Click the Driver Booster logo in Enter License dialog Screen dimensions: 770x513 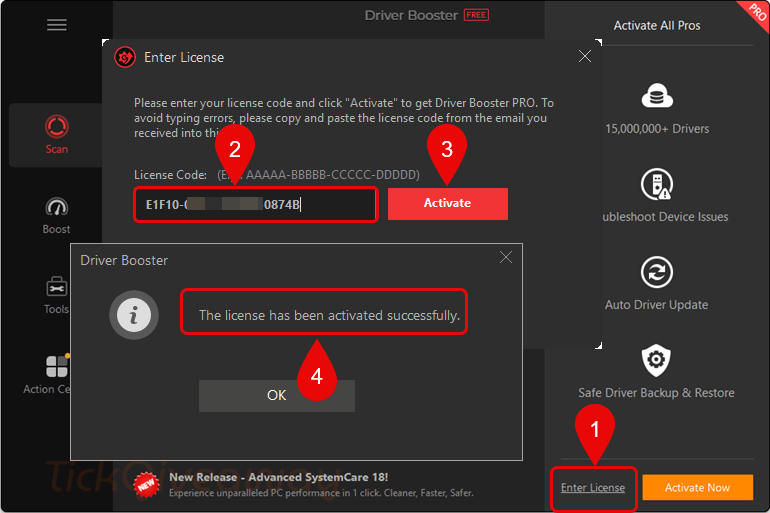125,57
